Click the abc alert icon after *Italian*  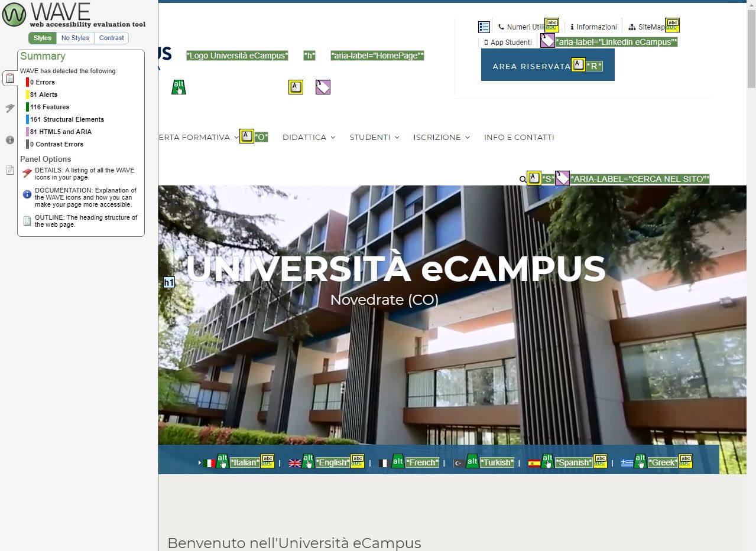[267, 461]
